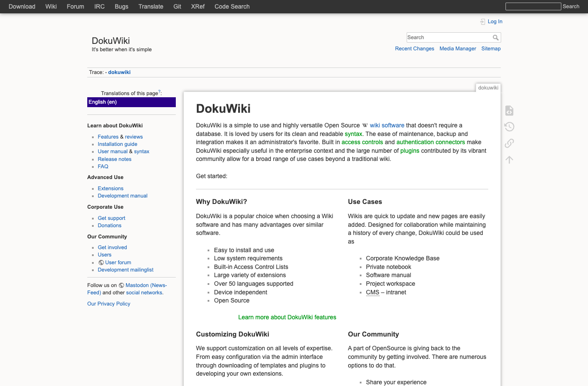The height and width of the screenshot is (386, 588).
Task: Open the Download item in the top bar
Action: [22, 6]
